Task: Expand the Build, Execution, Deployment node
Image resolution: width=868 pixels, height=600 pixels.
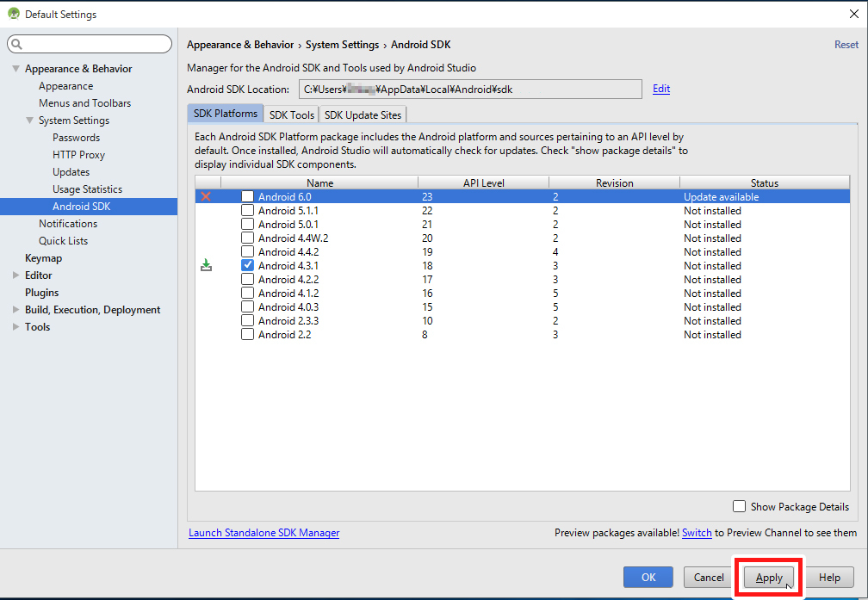Action: tap(15, 309)
